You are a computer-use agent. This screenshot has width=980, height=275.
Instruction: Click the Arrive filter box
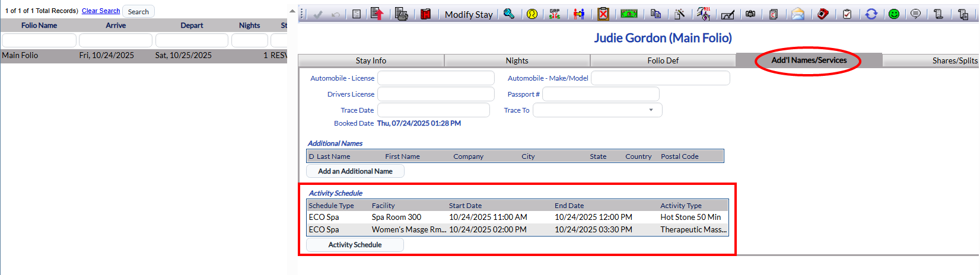coord(116,40)
